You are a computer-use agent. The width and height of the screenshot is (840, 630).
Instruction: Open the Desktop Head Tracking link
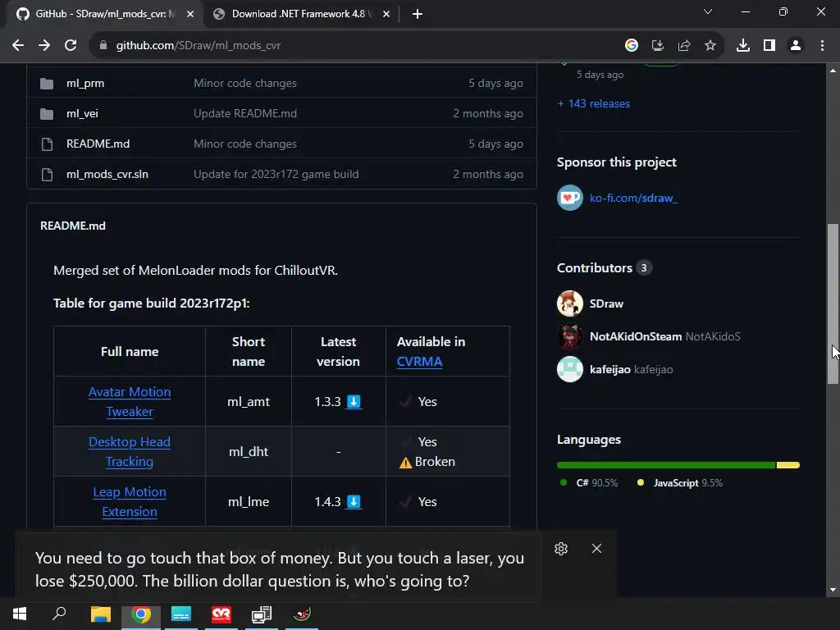click(129, 452)
